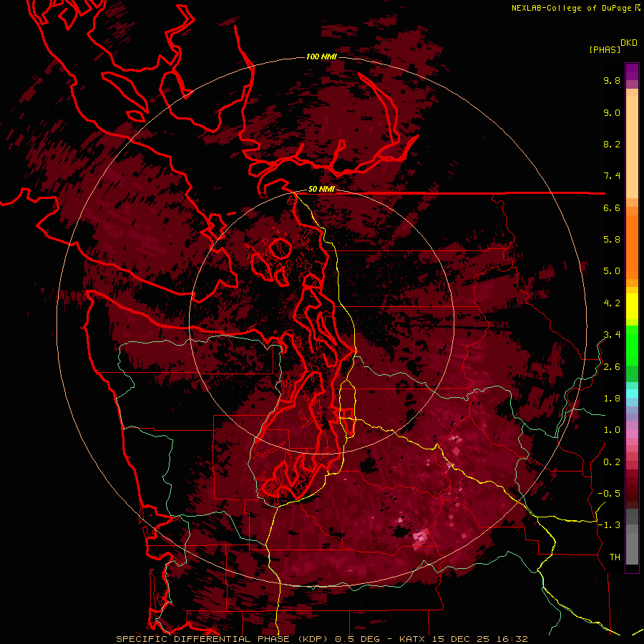Click the [PHAS] legend unit label
The image size is (644, 644).
[x=605, y=49]
